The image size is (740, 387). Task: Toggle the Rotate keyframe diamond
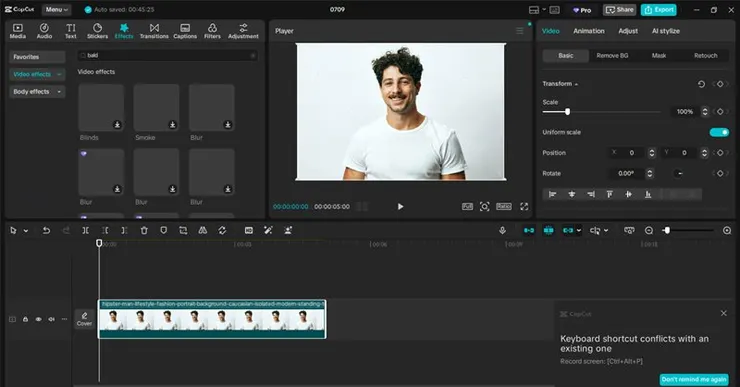point(720,173)
